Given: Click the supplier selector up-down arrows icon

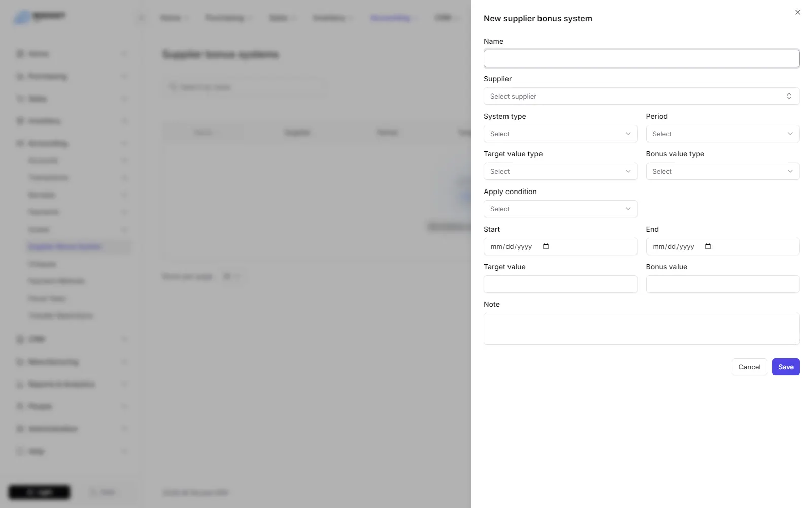Looking at the screenshot, I should click(789, 96).
